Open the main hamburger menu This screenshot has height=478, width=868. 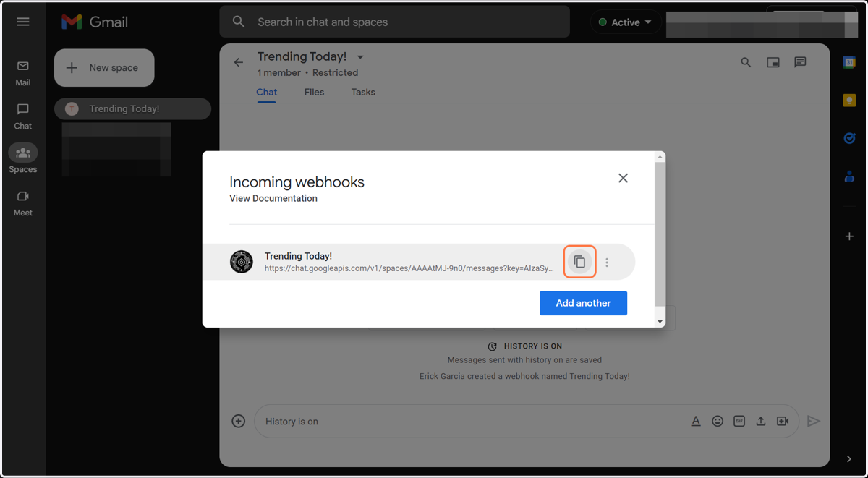point(23,22)
